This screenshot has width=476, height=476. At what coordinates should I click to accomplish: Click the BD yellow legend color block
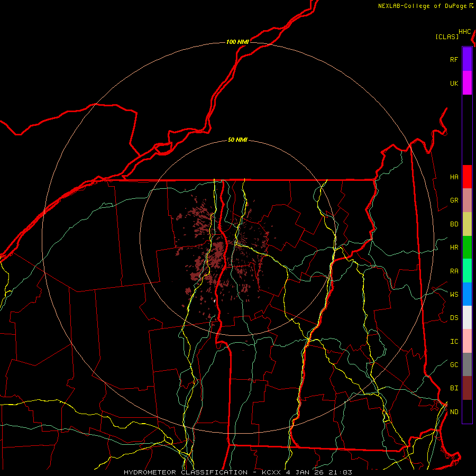click(x=467, y=224)
